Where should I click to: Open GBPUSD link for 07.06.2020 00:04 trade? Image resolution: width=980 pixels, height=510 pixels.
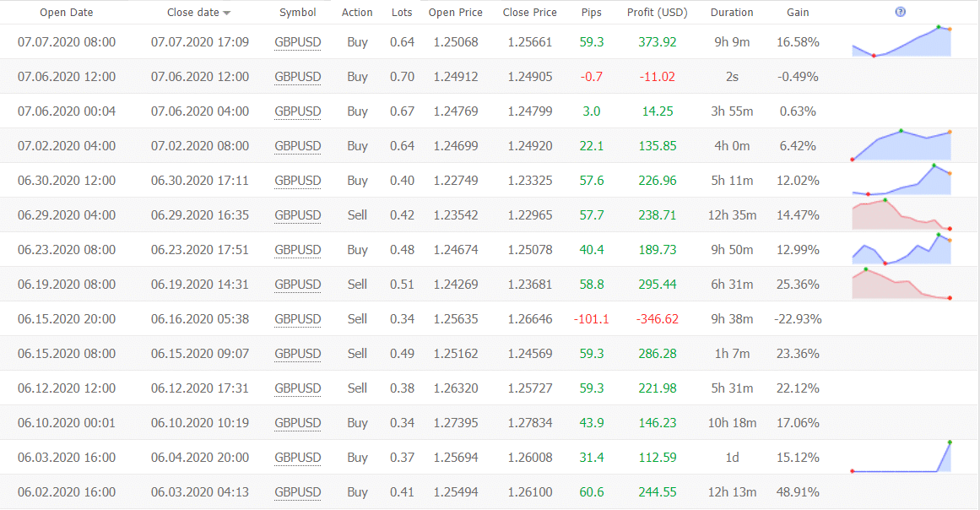[x=297, y=111]
